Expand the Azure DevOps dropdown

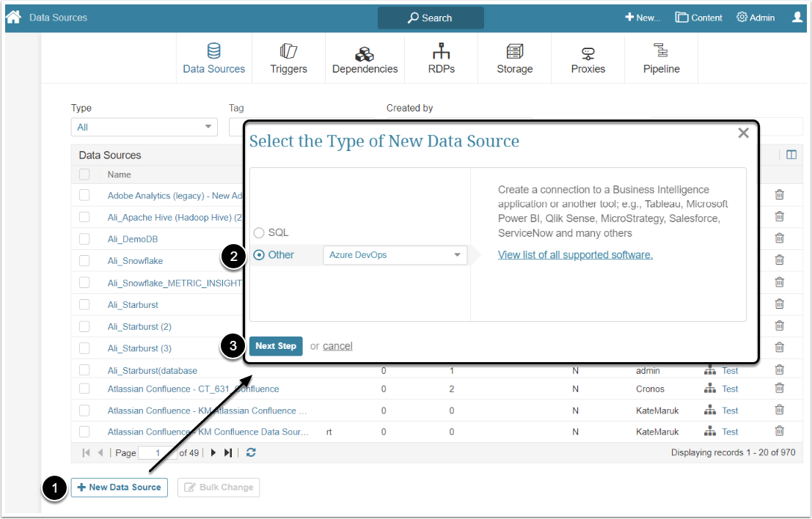395,255
